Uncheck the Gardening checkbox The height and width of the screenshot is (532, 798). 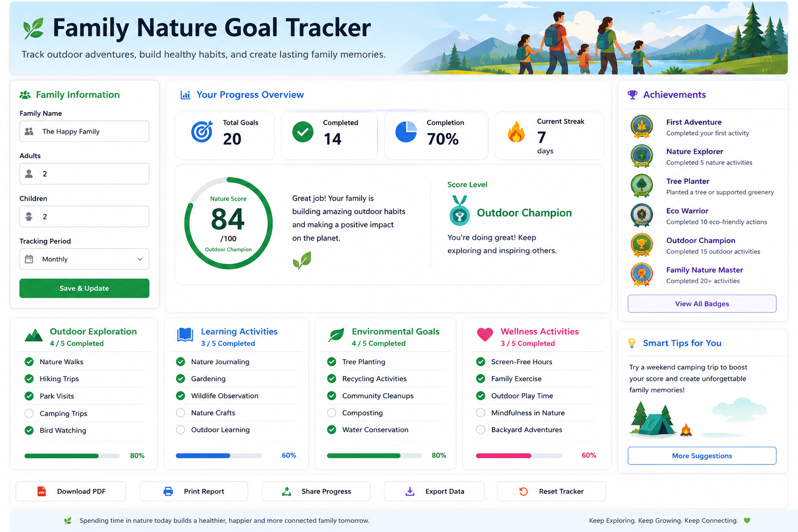180,379
